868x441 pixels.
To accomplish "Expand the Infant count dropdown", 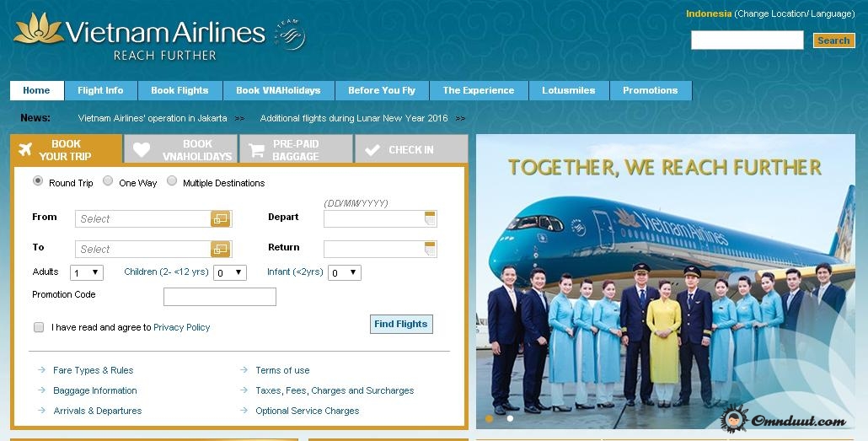I will [x=345, y=272].
